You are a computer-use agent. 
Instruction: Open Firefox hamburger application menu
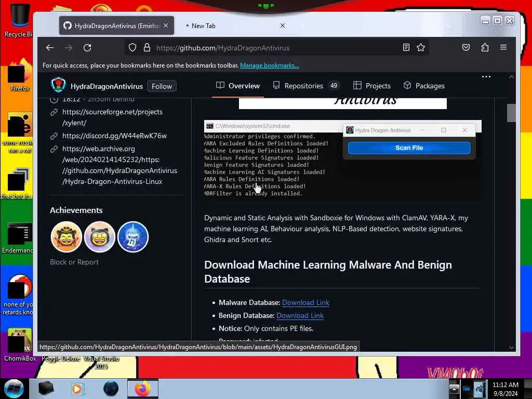[503, 47]
